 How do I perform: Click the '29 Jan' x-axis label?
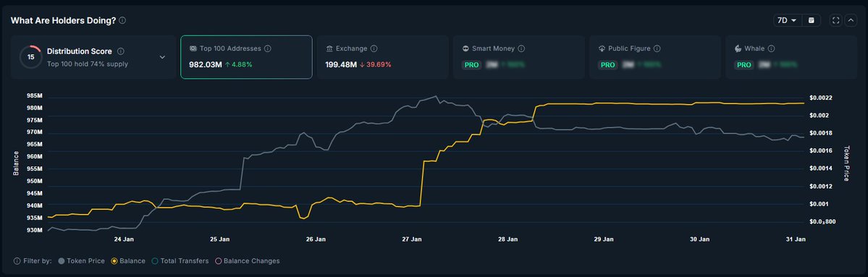point(604,239)
